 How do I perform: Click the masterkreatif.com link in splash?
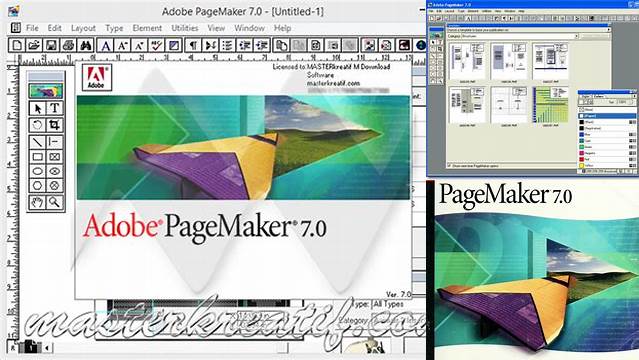coord(333,83)
